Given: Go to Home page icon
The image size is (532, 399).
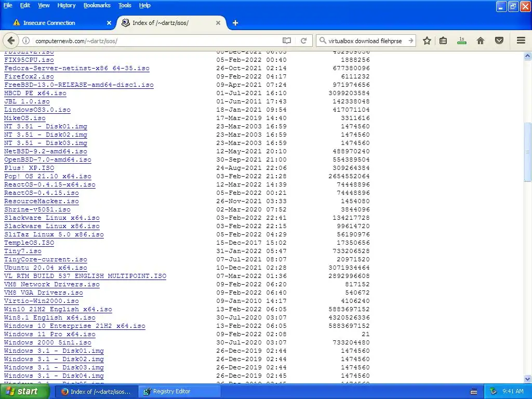Looking at the screenshot, I should pyautogui.click(x=481, y=41).
